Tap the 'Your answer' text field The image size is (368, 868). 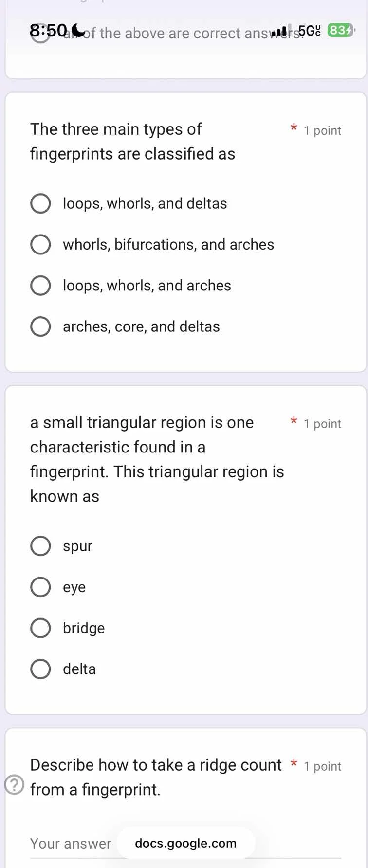70,843
